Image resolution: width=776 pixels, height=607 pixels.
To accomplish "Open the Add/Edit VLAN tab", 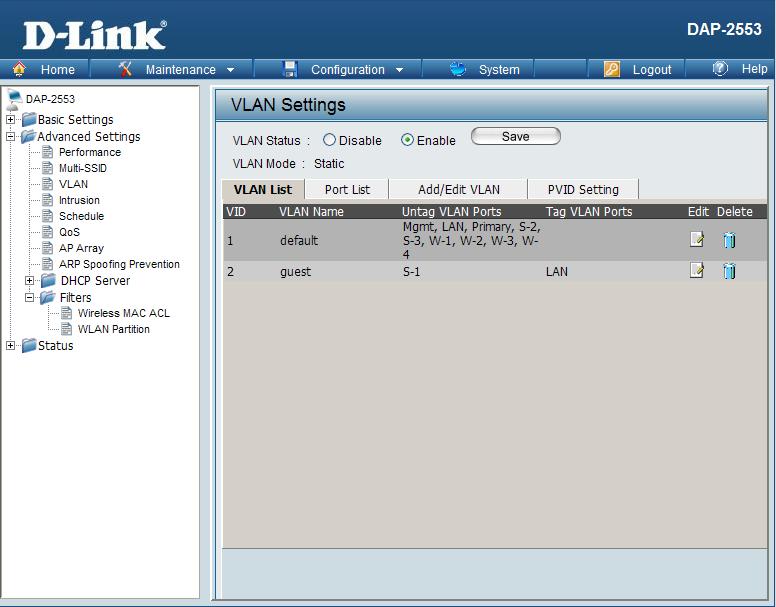I will point(458,189).
